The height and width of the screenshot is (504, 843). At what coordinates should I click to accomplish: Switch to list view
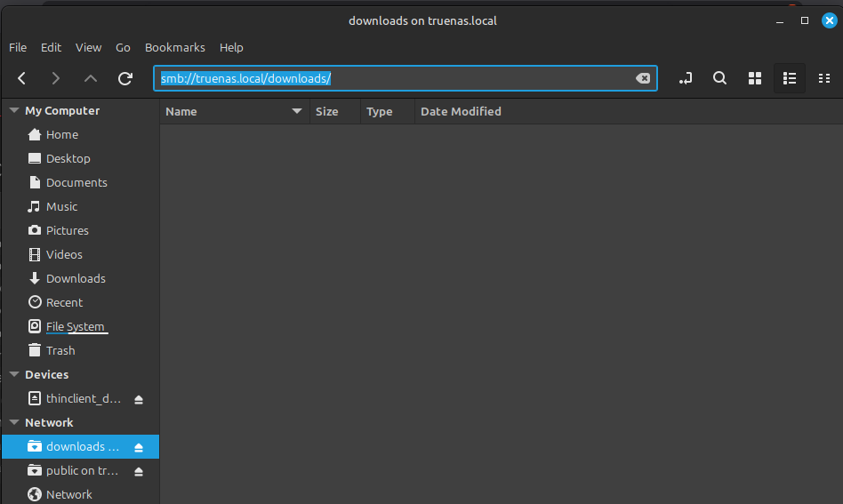(789, 78)
